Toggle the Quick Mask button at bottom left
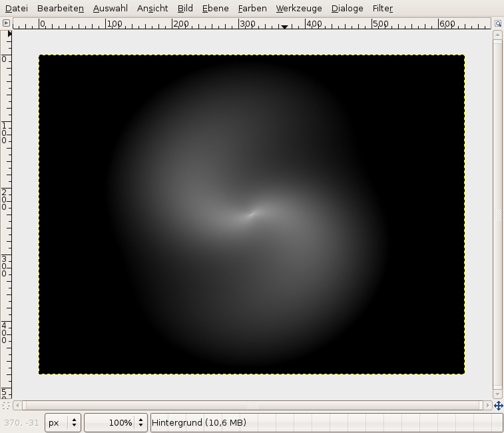The image size is (504, 433). (x=6, y=405)
